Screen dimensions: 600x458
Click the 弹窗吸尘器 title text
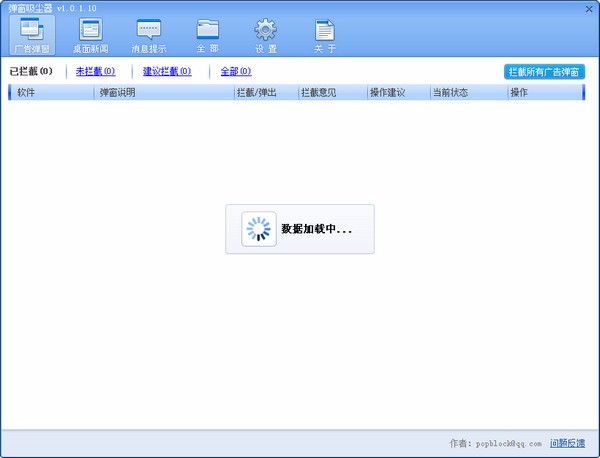(30, 8)
